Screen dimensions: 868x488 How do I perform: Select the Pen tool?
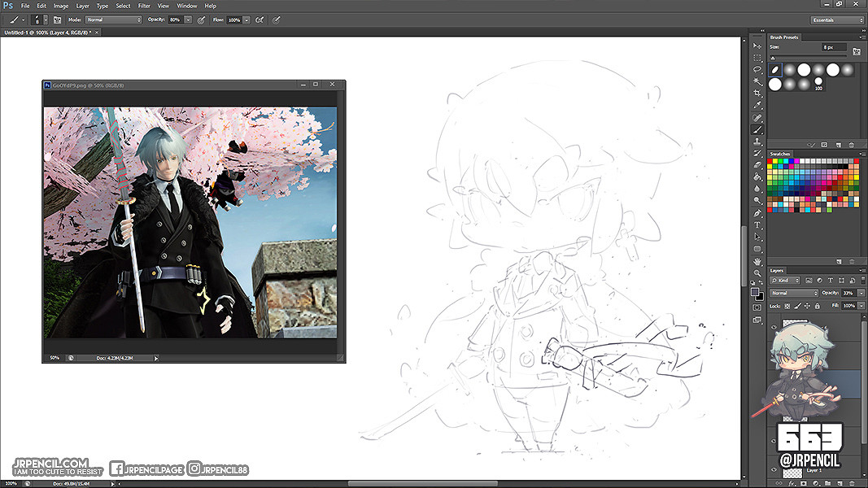757,213
